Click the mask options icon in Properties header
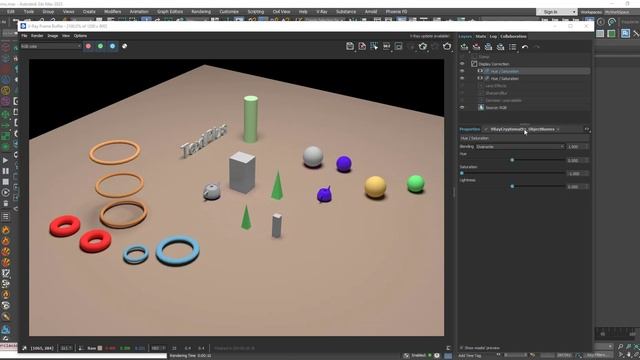The width and height of the screenshot is (640, 360). click(x=587, y=129)
